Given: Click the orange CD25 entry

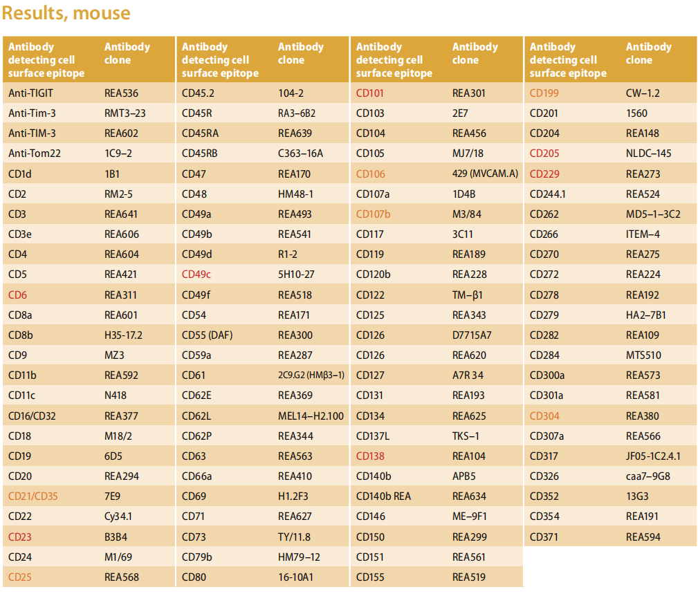Looking at the screenshot, I should tap(19, 577).
